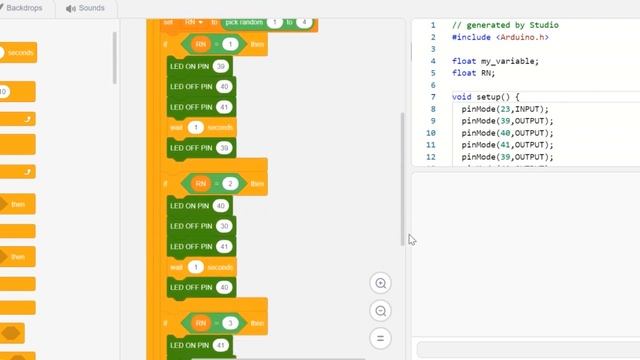This screenshot has height=360, width=640.
Task: Pick the wait seconds block in palette
Action: pyautogui.click(x=18, y=53)
